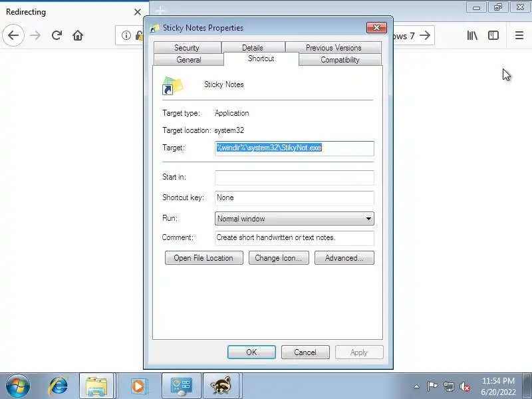Launch Internet Explorer from the taskbar

(x=59, y=386)
